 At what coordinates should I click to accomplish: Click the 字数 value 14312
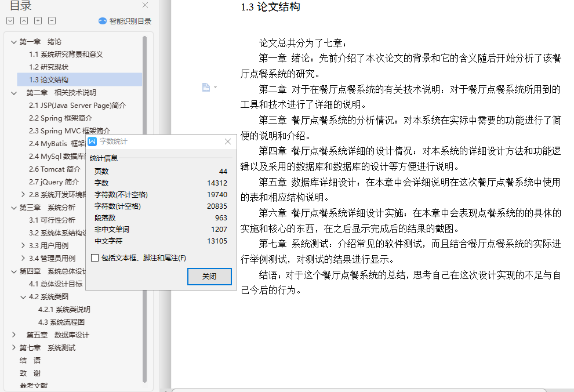[x=217, y=183]
